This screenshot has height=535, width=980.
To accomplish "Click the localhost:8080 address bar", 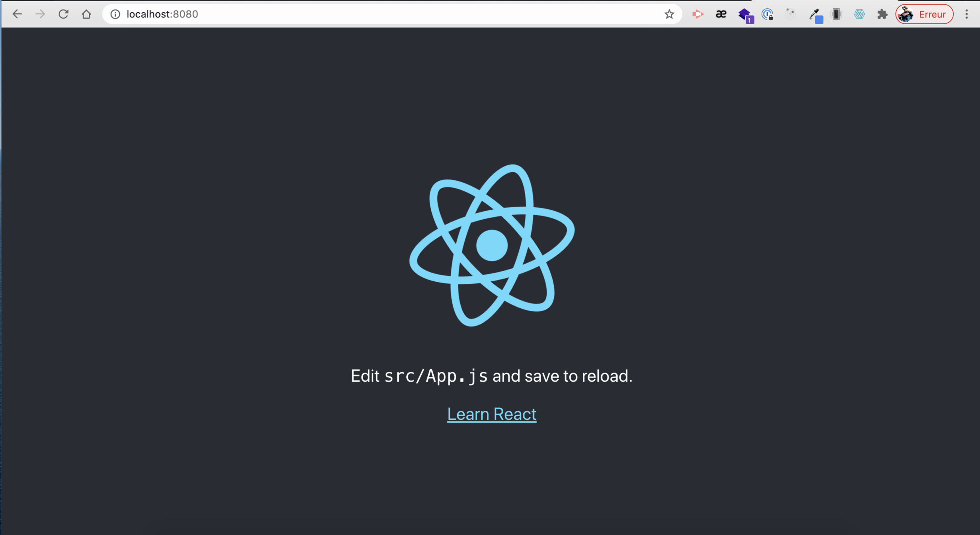I will 357,14.
